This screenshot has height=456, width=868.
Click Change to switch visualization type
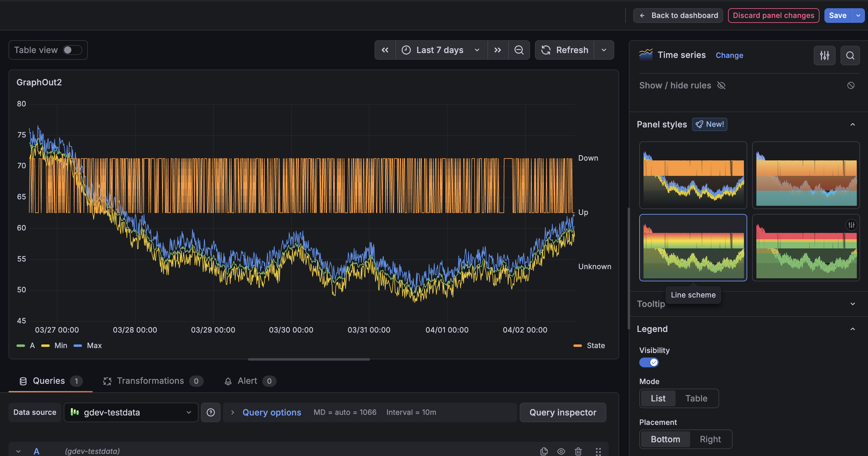pos(729,55)
